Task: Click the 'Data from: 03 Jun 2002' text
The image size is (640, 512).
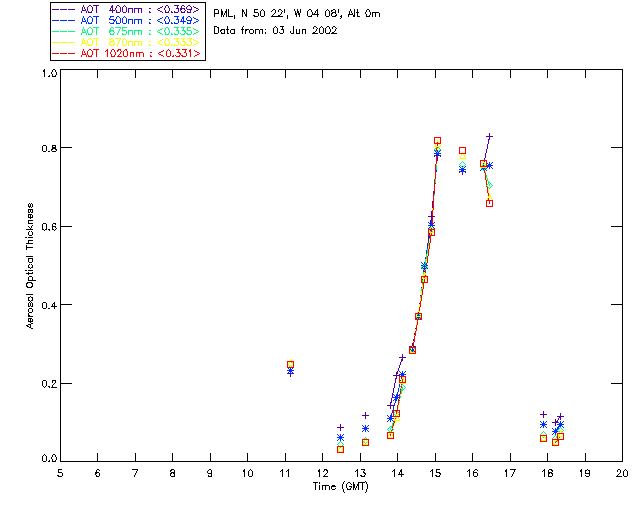Action: click(275, 31)
